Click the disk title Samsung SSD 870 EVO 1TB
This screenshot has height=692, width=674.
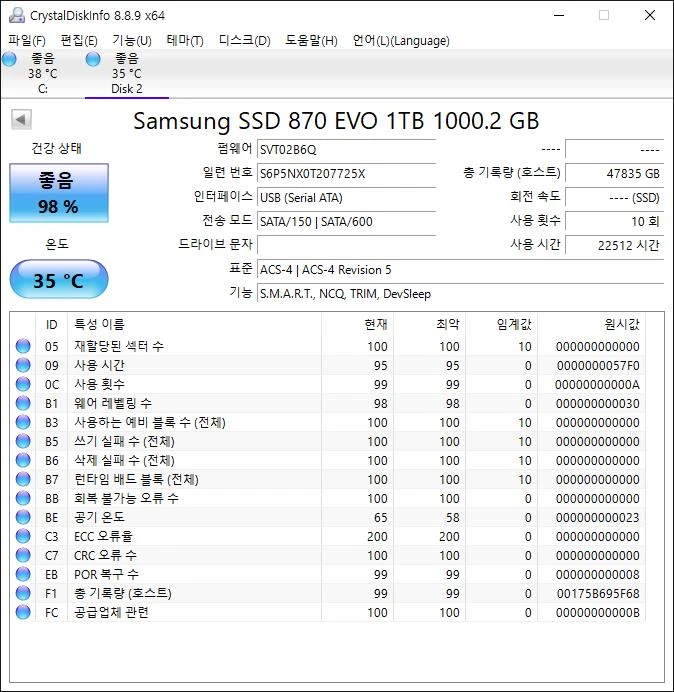(x=336, y=120)
